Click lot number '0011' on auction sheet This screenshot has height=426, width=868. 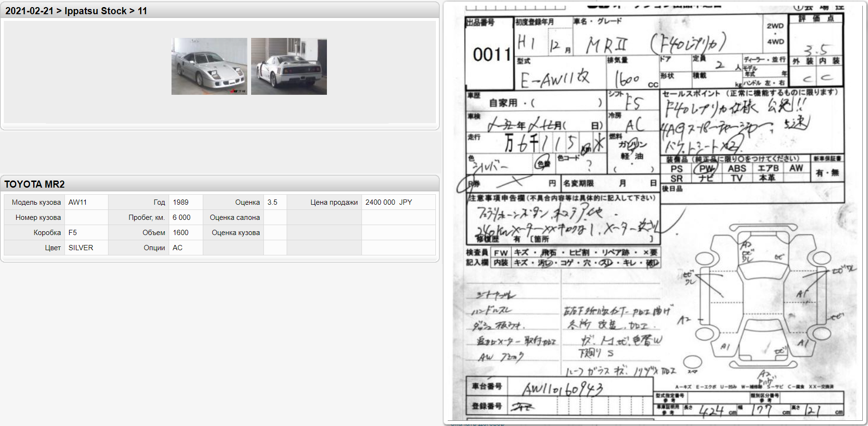[492, 54]
